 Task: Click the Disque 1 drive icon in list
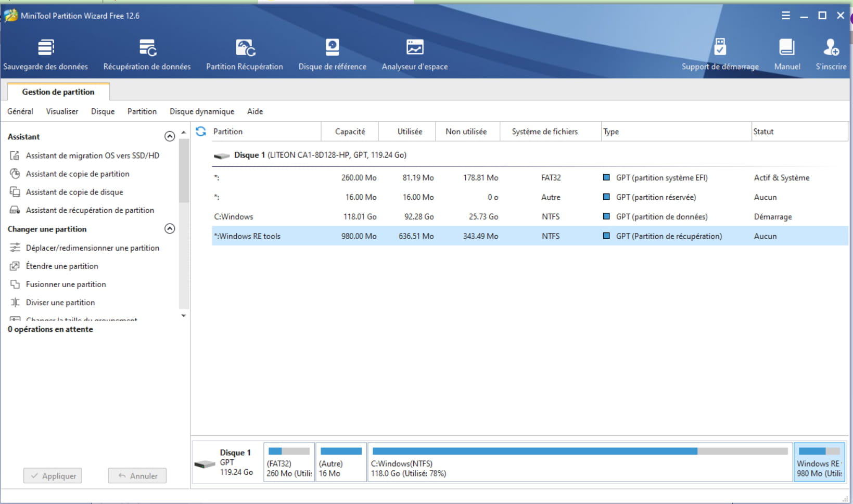222,156
